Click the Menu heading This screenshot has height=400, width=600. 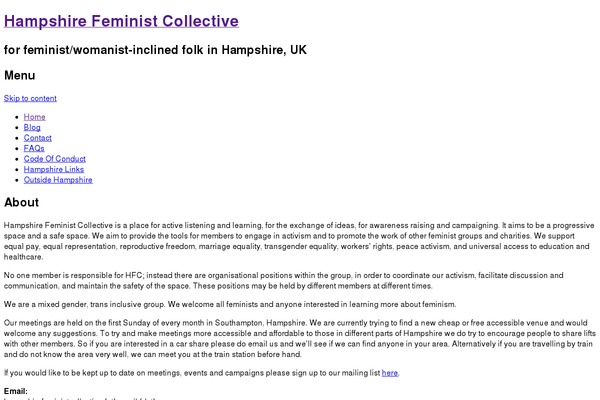coord(20,75)
